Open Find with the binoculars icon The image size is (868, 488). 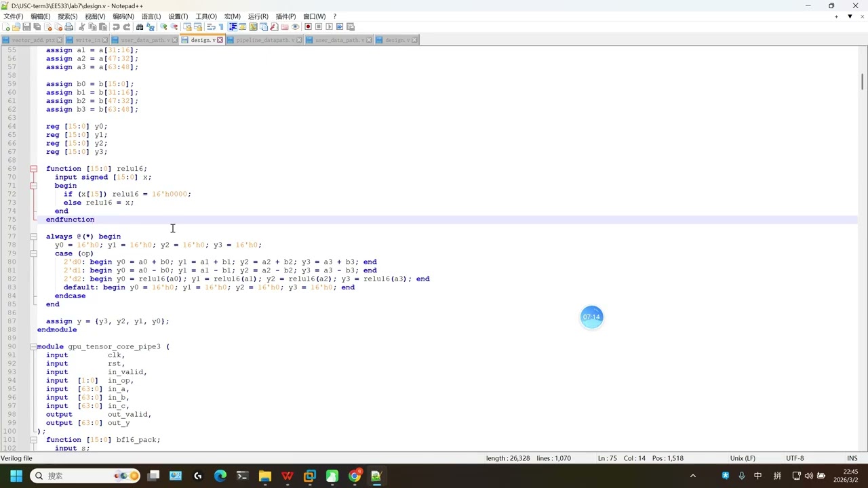click(139, 27)
